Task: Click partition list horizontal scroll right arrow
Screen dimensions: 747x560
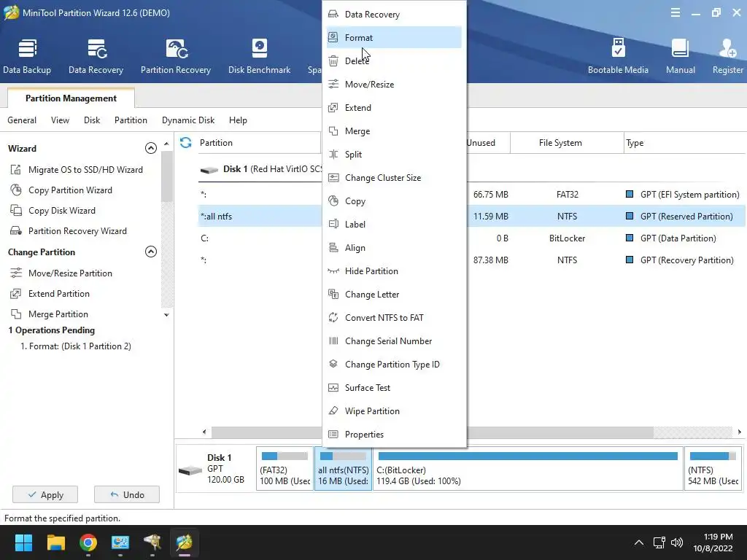Action: click(740, 432)
